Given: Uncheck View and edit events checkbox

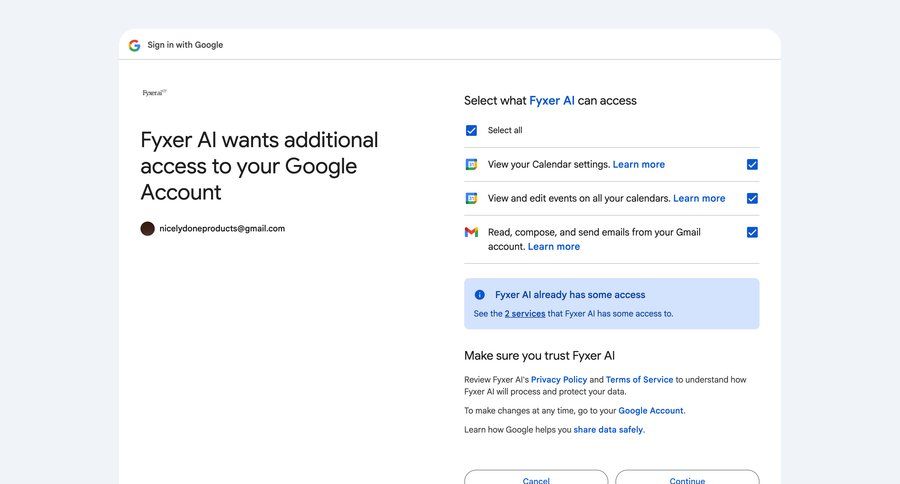Looking at the screenshot, I should [x=752, y=199].
